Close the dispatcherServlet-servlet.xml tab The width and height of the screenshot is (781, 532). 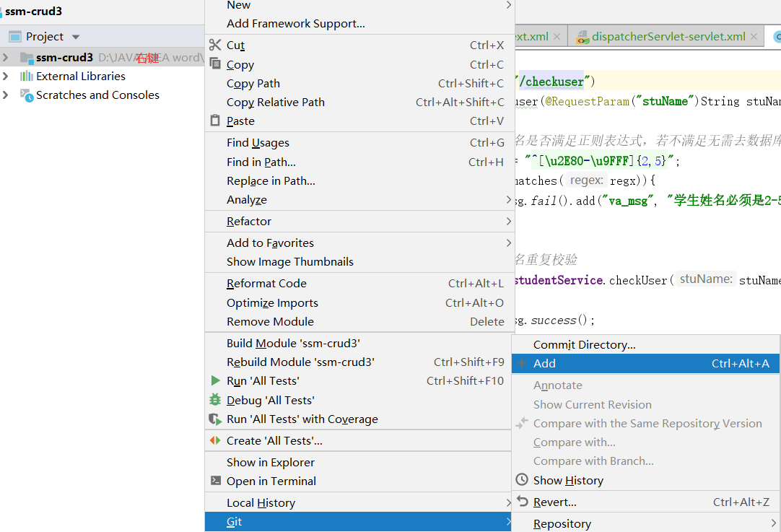[x=754, y=37]
